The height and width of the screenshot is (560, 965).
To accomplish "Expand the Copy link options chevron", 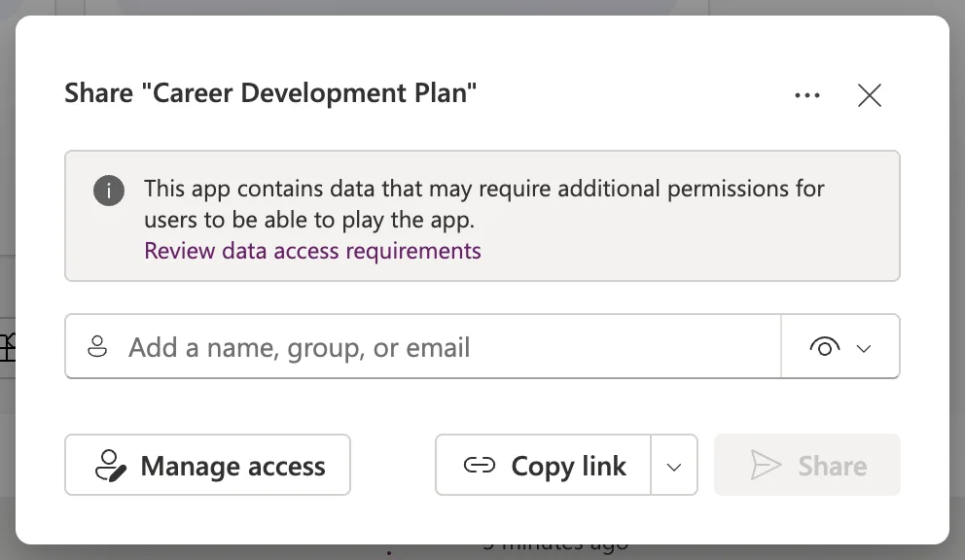I will click(674, 466).
